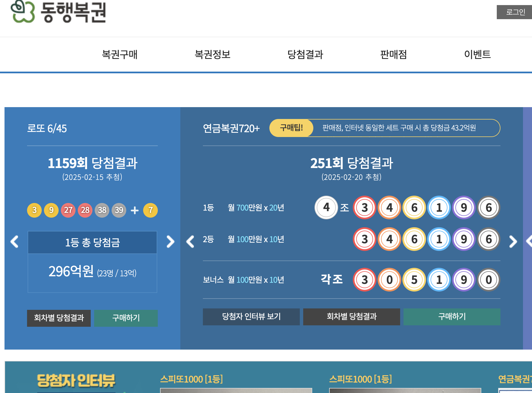Show previous 연금복권 draw with left arrow
The image size is (532, 393).
tap(190, 242)
